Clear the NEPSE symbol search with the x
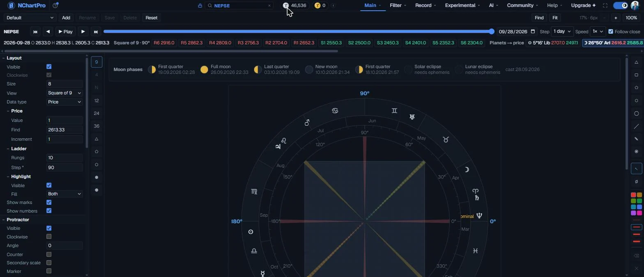The image size is (644, 277). pyautogui.click(x=269, y=6)
